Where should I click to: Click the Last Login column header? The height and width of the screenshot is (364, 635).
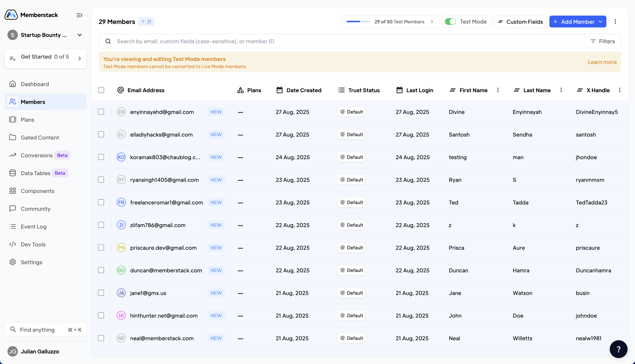pyautogui.click(x=415, y=90)
